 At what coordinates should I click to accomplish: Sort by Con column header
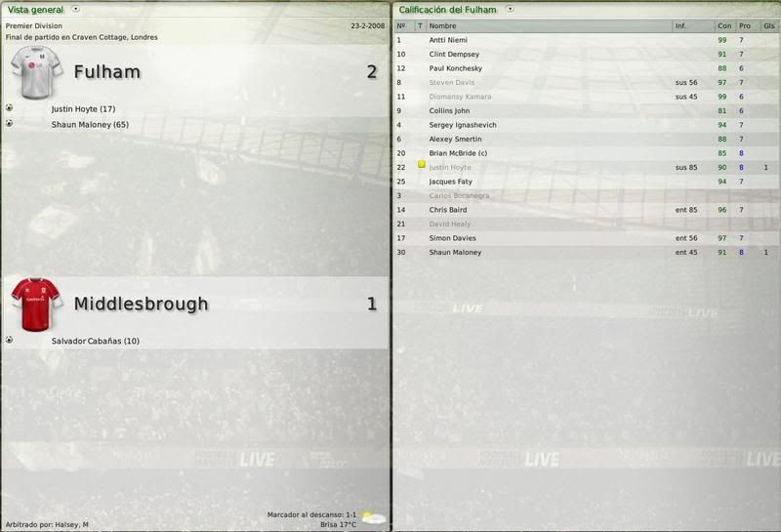724,26
